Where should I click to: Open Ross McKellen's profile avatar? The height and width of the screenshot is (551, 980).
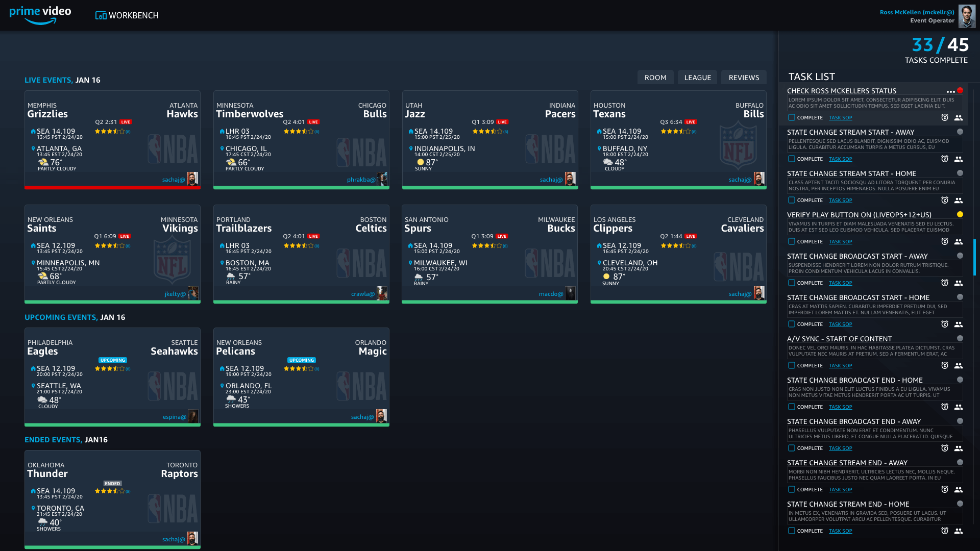point(967,16)
